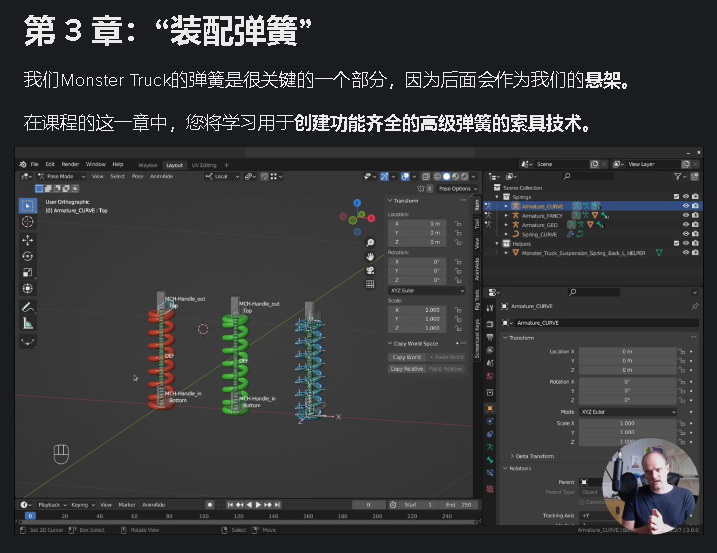
Task: Collapse the Copy World Space panel
Action: click(413, 344)
